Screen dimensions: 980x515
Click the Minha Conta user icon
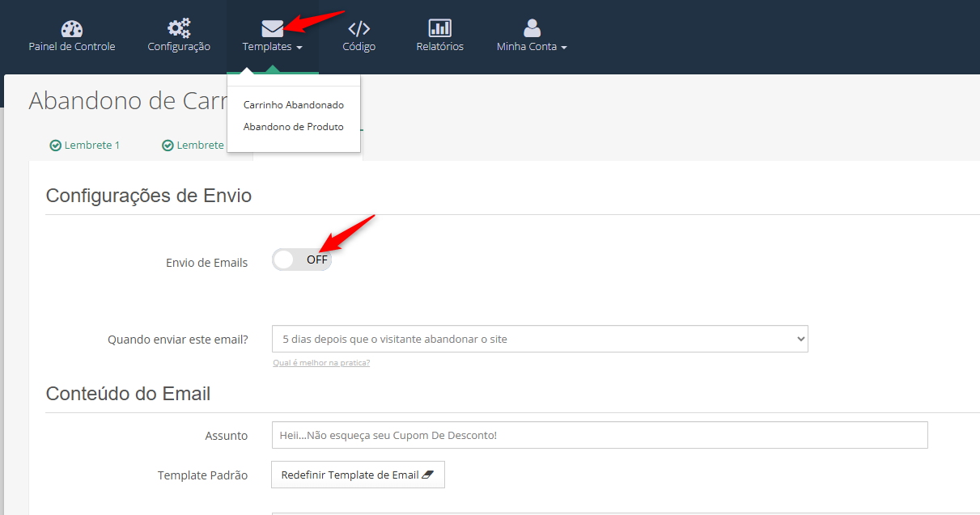pyautogui.click(x=532, y=29)
